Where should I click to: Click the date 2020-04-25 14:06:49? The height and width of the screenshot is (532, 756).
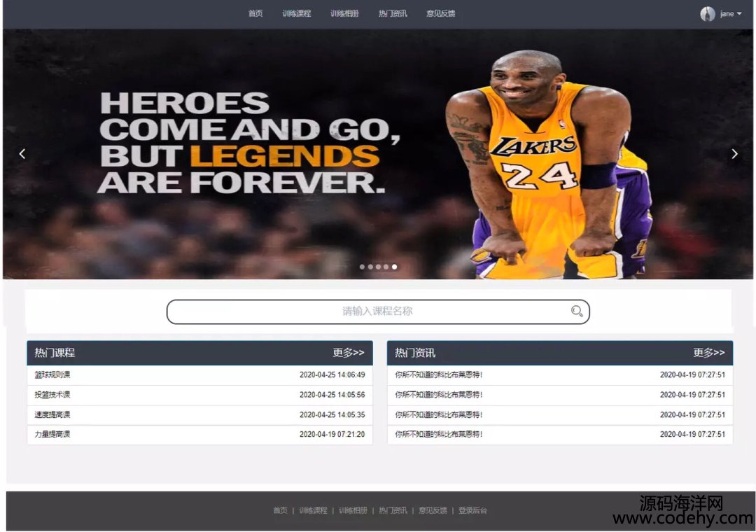pyautogui.click(x=332, y=374)
